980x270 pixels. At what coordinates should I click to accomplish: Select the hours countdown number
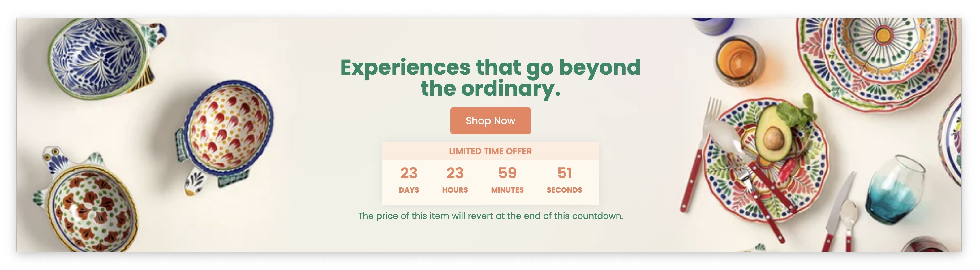pyautogui.click(x=455, y=173)
